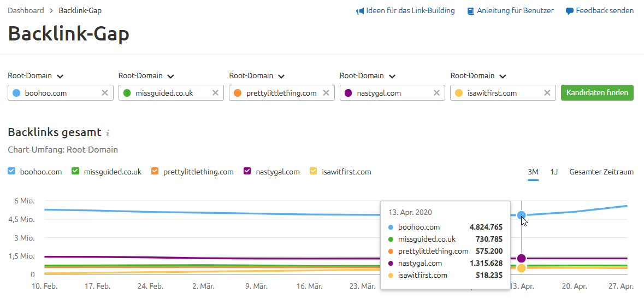Viewport: 644px width, 298px height.
Task: Click into the nastygal.com domain input
Action: coord(392,93)
